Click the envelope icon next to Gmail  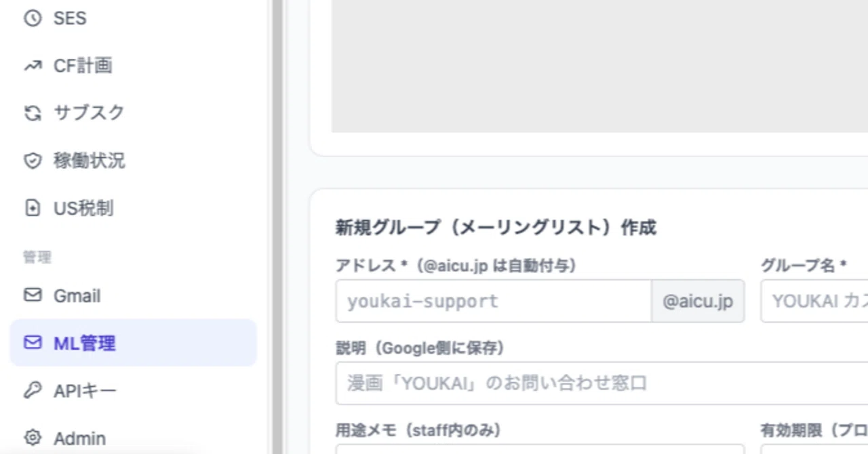[x=33, y=295]
